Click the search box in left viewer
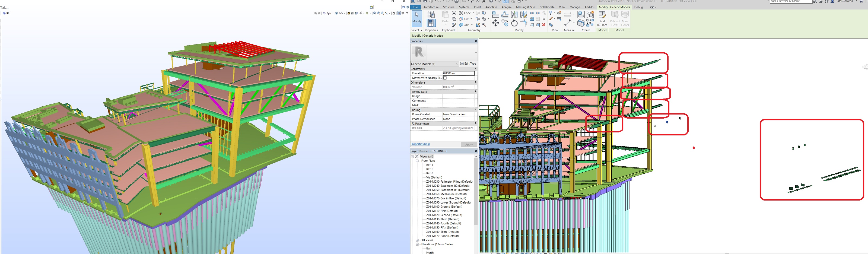The width and height of the screenshot is (868, 254). 387,7
